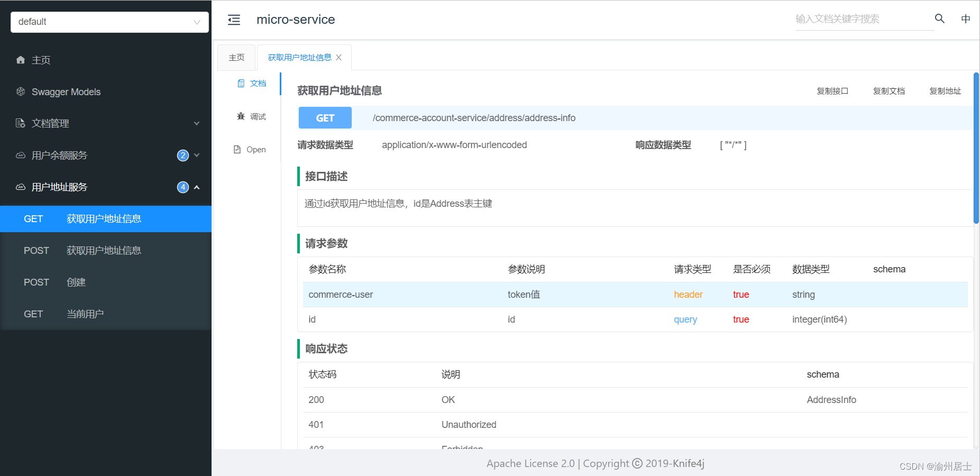The image size is (980, 476).
Task: Click the collapse sidebar hamburger icon
Action: tap(234, 19)
